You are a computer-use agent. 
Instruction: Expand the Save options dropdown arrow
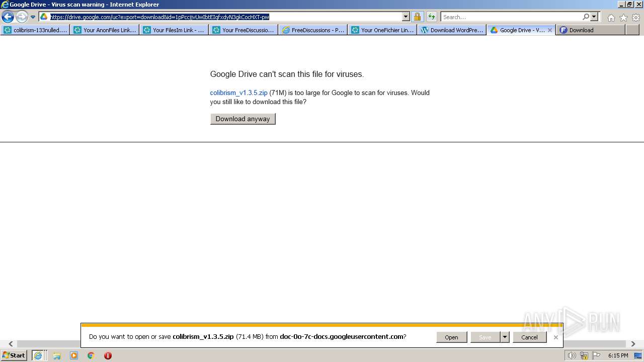coord(505,337)
